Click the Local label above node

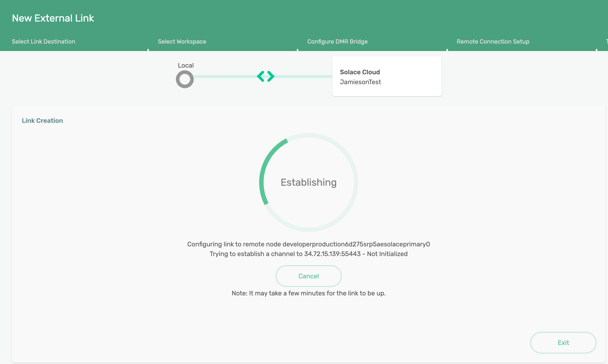click(186, 65)
